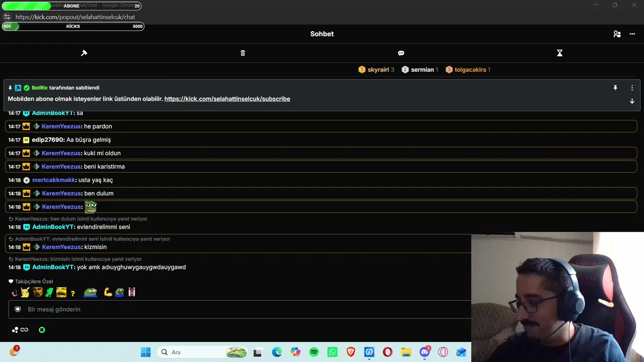Insert the Pikachu emote

click(25, 293)
